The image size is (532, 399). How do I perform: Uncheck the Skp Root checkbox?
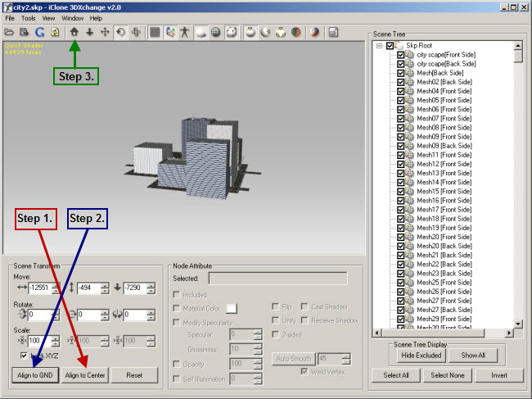[390, 46]
